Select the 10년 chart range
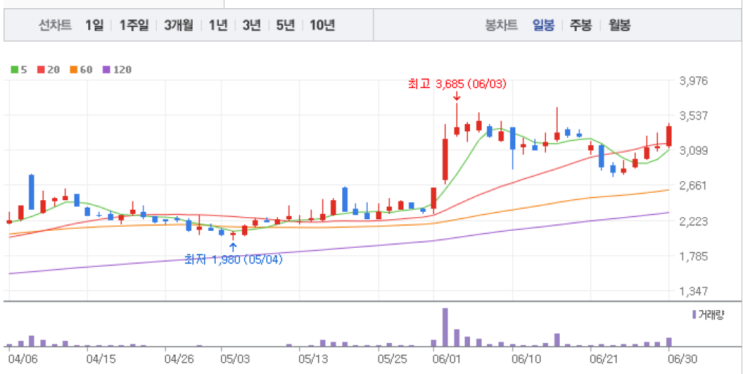Viewport: 743px width, 374px height. 322,25
